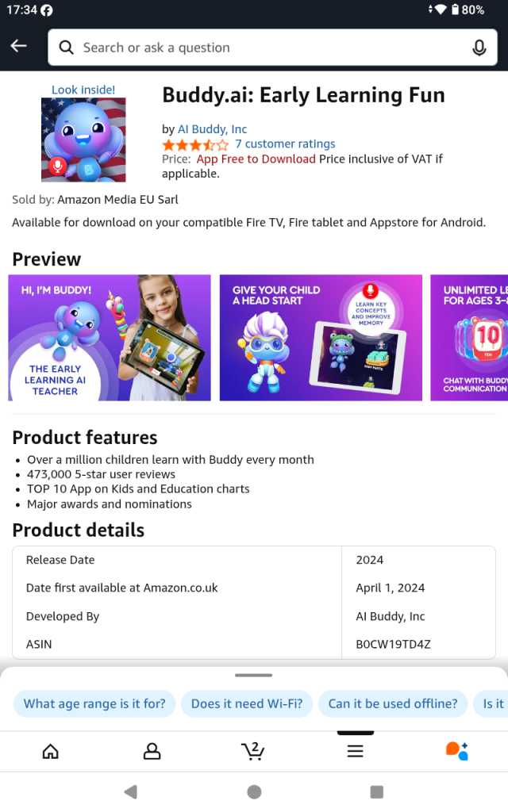Viewport: 508px width, 812px height.
Task: Tap the back arrow icon
Action: (19, 47)
